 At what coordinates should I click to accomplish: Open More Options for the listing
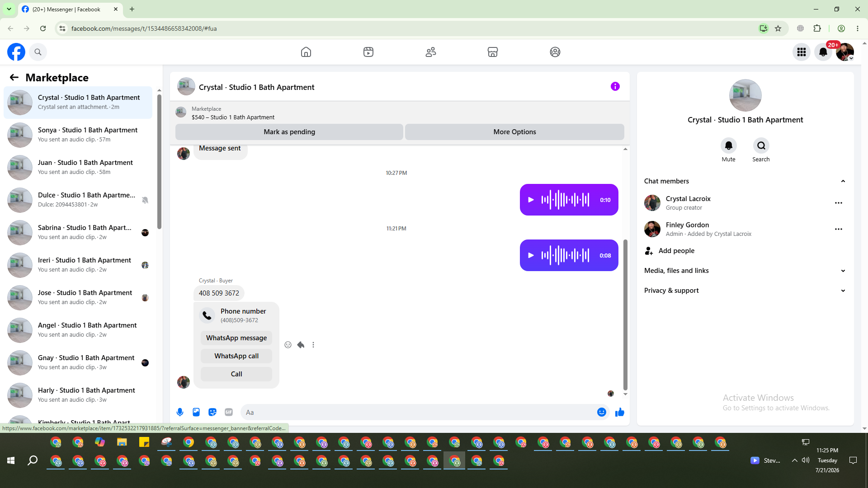pyautogui.click(x=514, y=132)
